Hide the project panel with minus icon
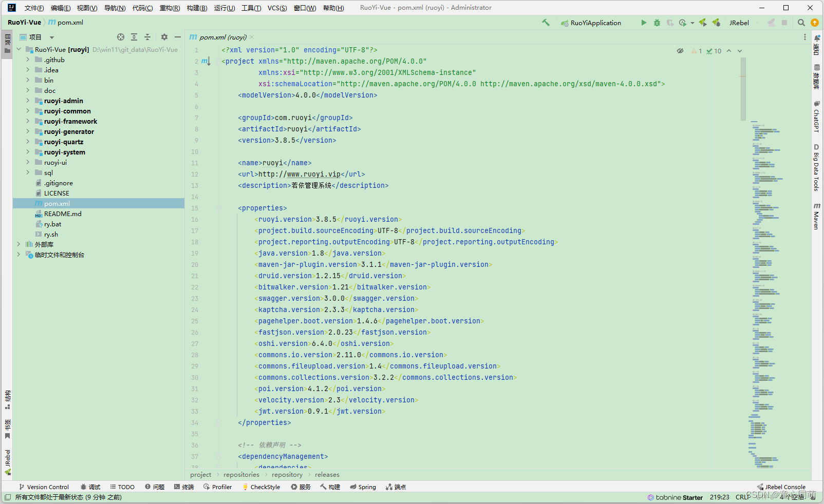This screenshot has width=824, height=504. click(178, 37)
